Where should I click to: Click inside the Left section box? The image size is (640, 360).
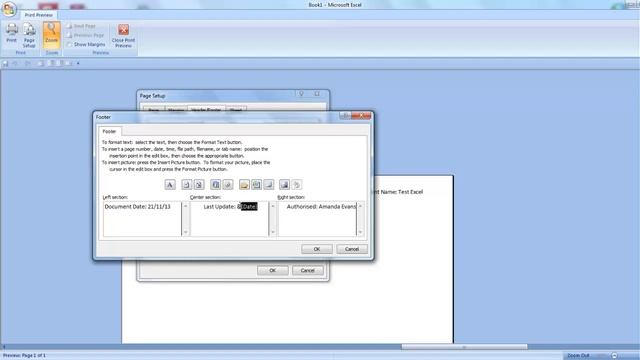click(142, 219)
